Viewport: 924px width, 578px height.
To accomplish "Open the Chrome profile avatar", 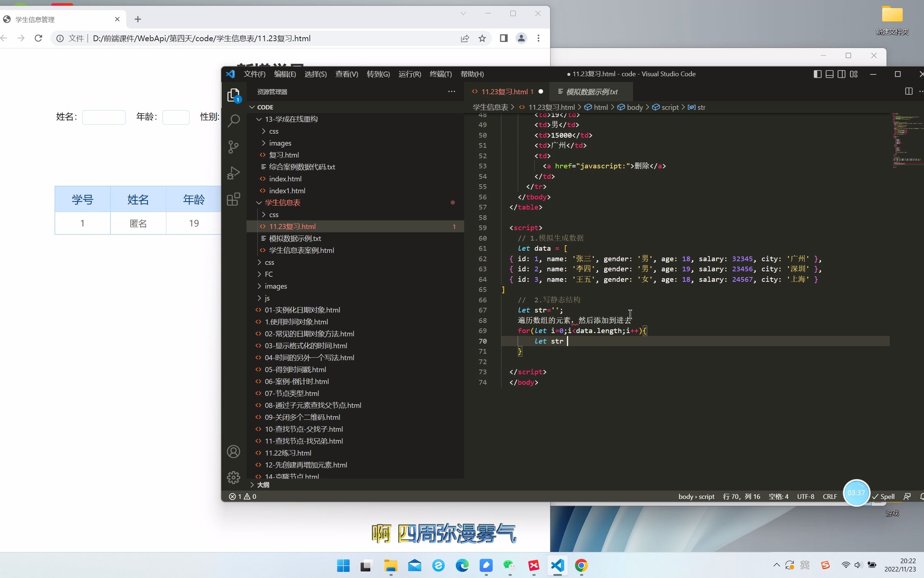I will 521,38.
